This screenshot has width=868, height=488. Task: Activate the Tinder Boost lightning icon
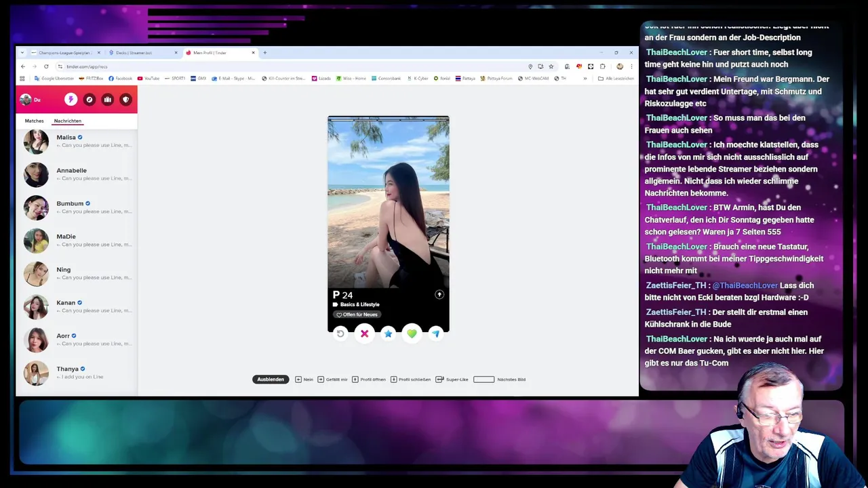click(x=71, y=100)
